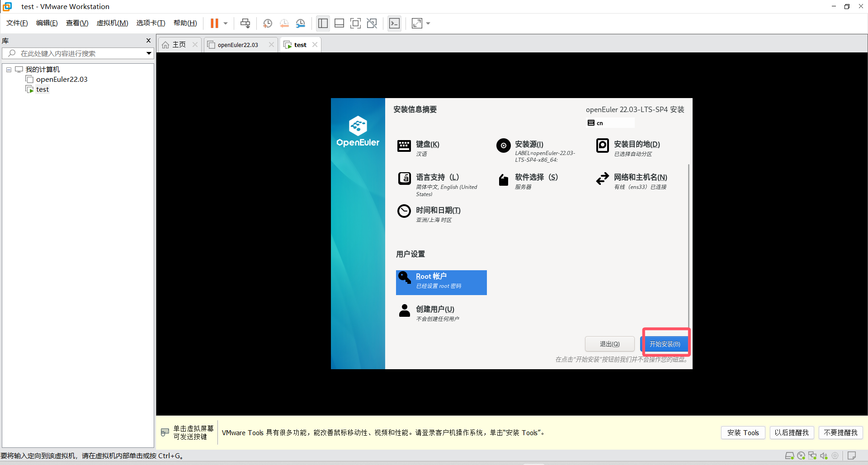Open the 帮助(H) menu

coord(185,23)
